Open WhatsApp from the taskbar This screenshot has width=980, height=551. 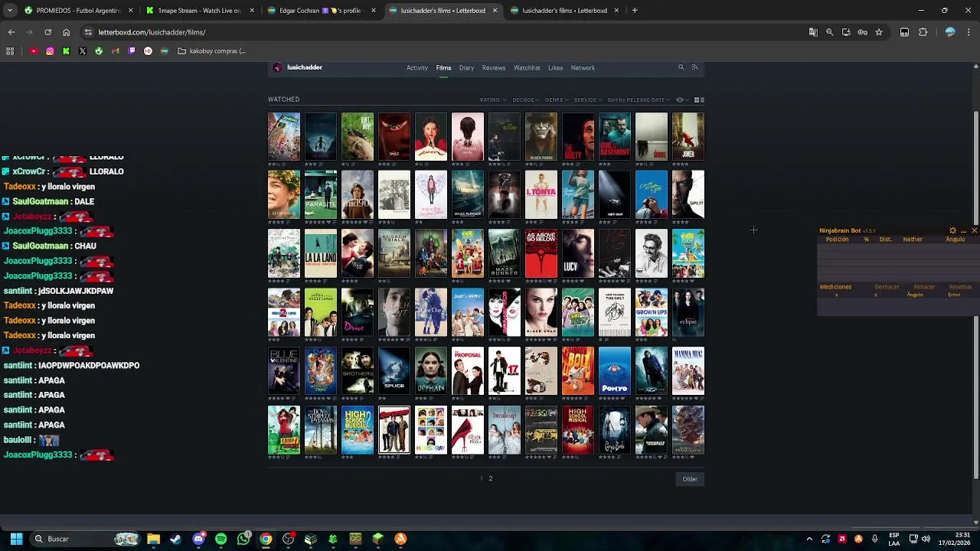[243, 539]
